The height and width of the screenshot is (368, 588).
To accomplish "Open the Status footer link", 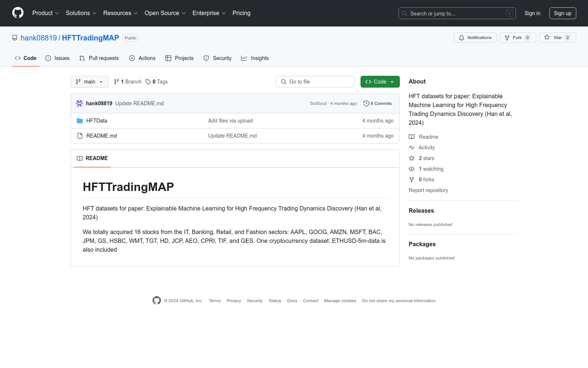I will (x=275, y=301).
